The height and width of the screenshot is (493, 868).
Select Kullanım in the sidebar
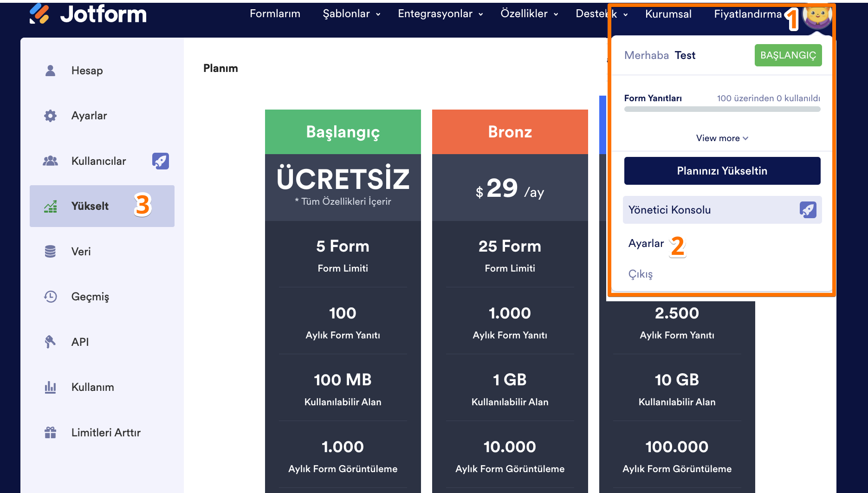[x=102, y=387]
